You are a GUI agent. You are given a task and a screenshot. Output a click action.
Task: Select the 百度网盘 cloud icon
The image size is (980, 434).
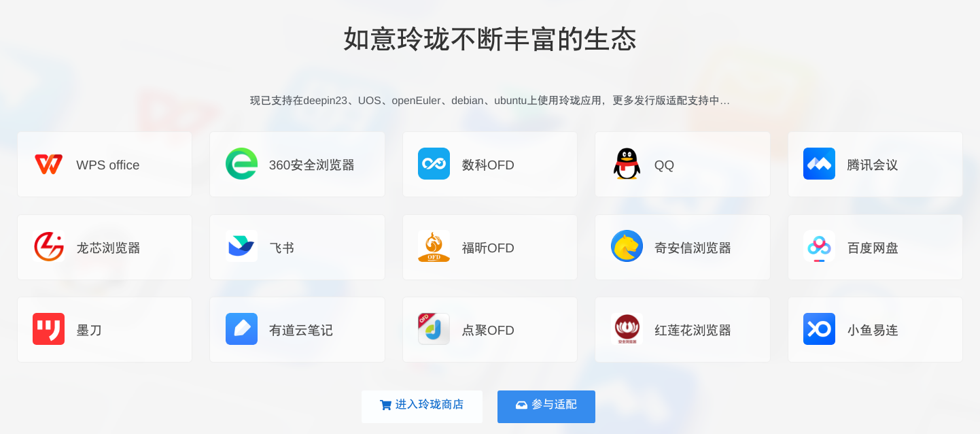(x=819, y=246)
